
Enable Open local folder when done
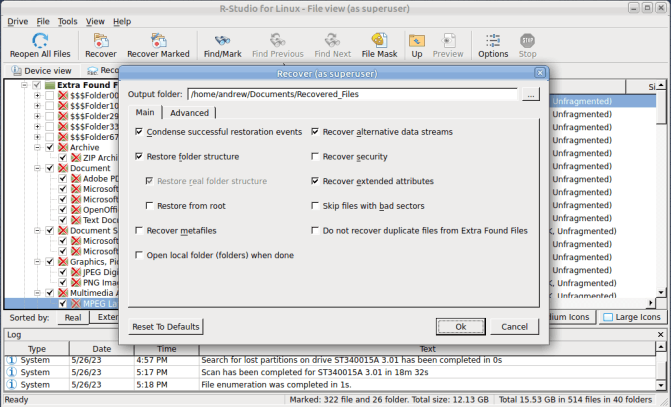point(139,255)
